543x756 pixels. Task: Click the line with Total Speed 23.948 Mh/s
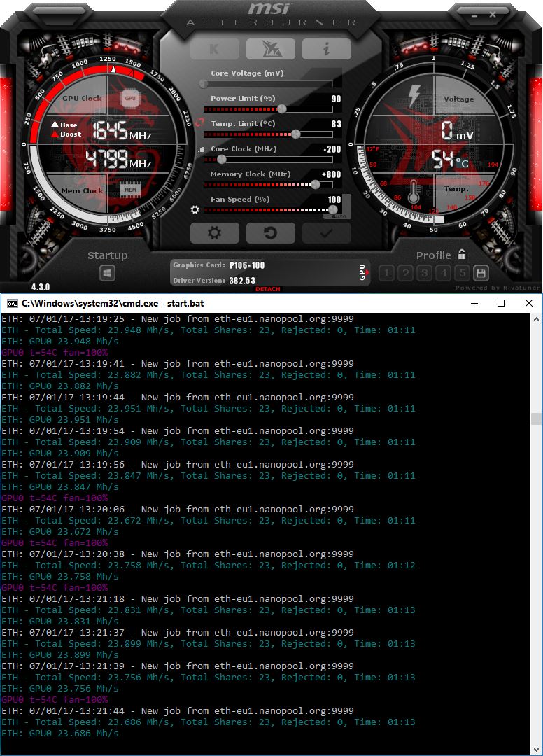[208, 330]
